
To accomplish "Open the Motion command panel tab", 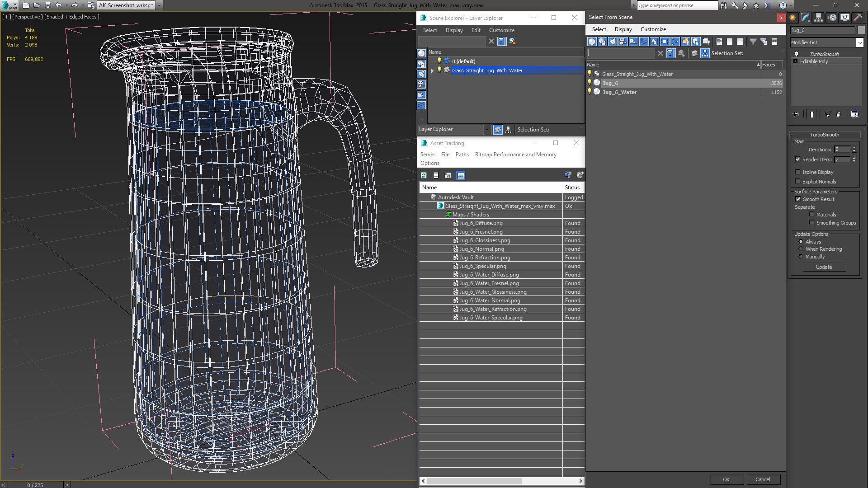I will tap(832, 18).
